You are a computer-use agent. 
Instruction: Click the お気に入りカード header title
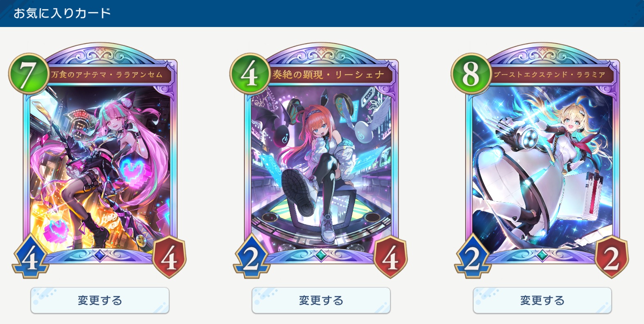(x=62, y=13)
